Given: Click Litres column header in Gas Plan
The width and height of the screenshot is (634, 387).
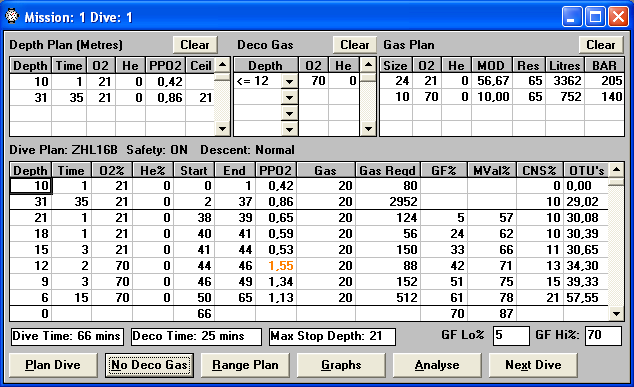Looking at the screenshot, I should [x=564, y=66].
